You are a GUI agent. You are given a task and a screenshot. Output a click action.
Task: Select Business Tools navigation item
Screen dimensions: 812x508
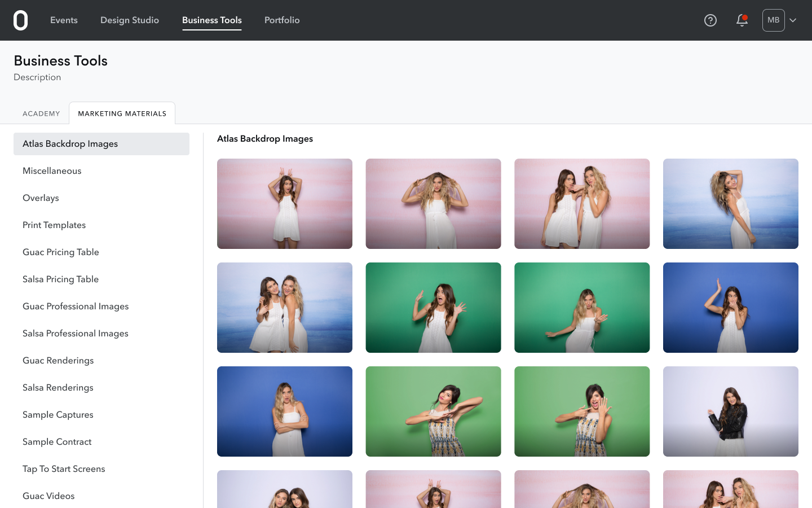coord(212,20)
